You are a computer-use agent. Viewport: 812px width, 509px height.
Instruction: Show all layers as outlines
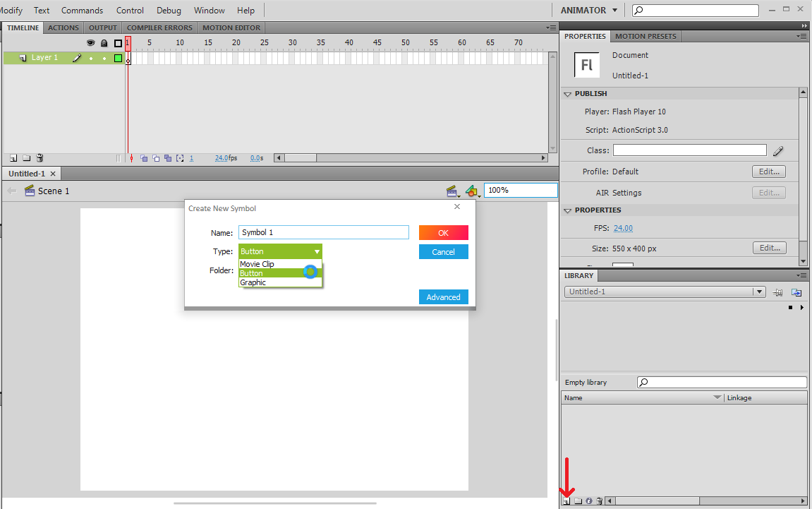point(118,43)
